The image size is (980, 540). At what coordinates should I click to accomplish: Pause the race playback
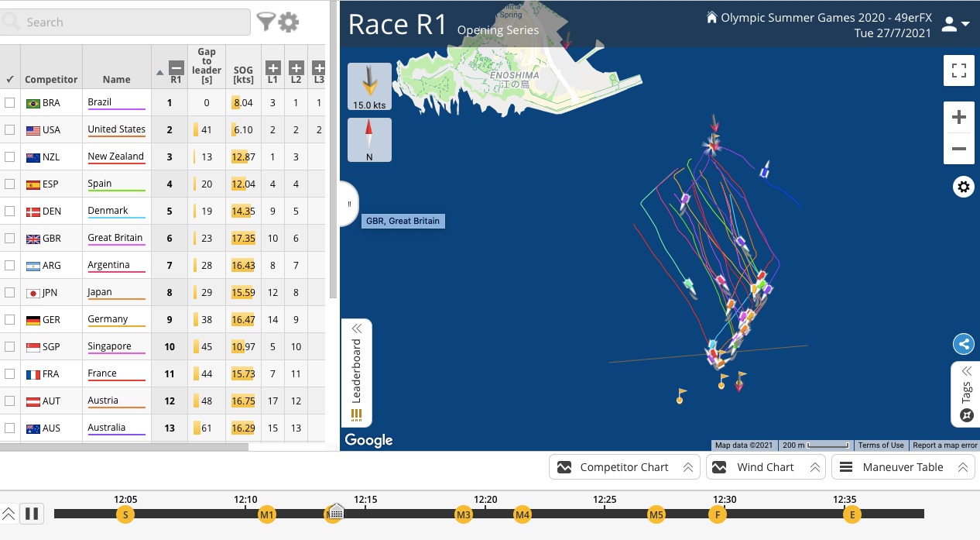click(x=32, y=513)
